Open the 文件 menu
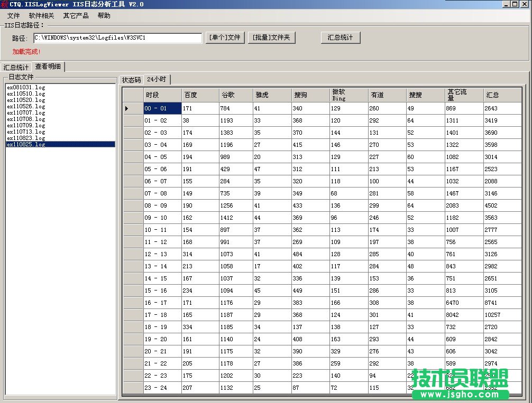This screenshot has height=403, width=532. [14, 15]
